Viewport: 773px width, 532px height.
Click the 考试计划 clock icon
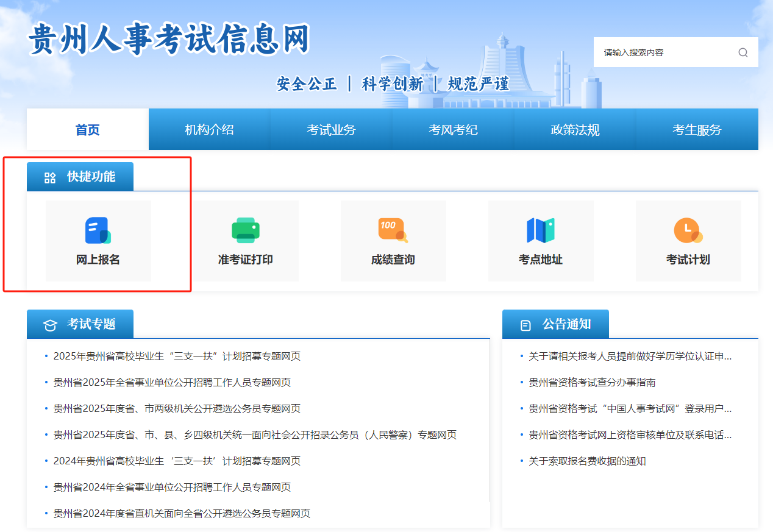click(688, 230)
